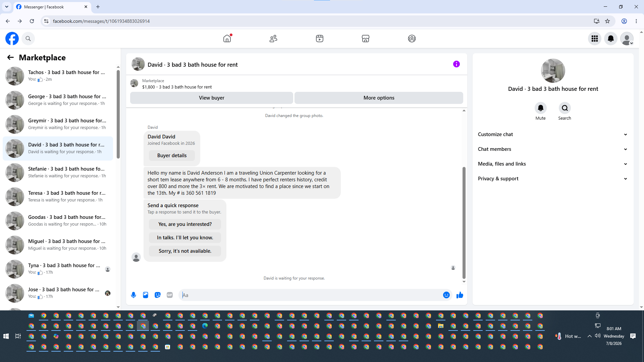
Task: Expand Media, files and links section
Action: point(553,164)
